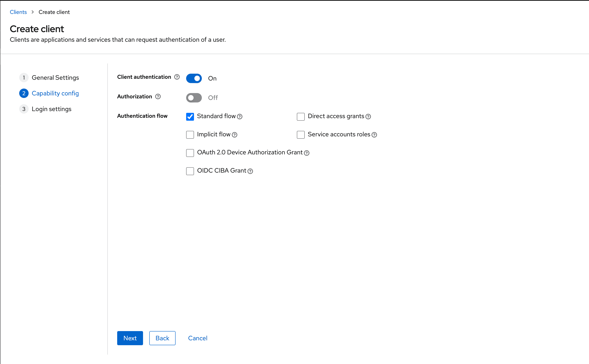Image resolution: width=589 pixels, height=364 pixels.
Task: Go to the General Settings step
Action: (55, 78)
